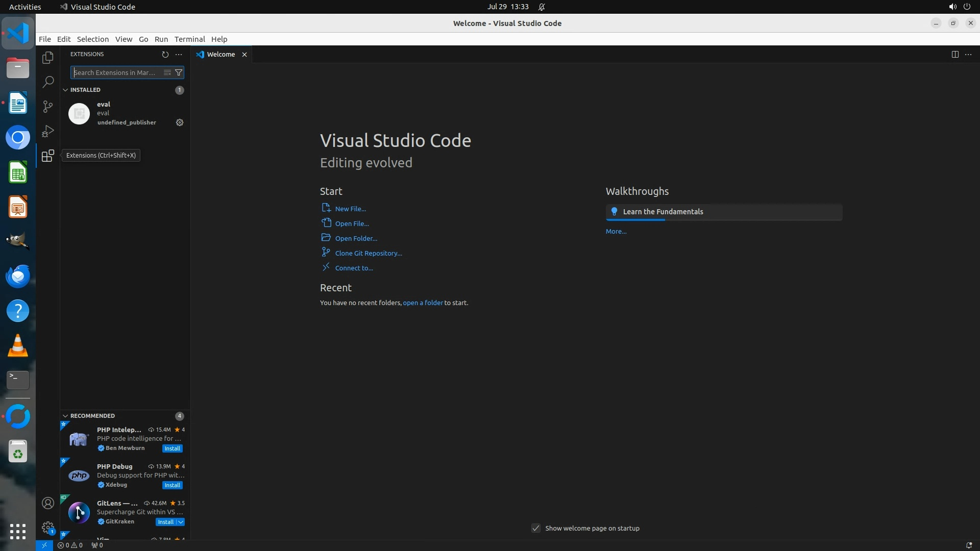Open Source Control view

click(x=47, y=106)
